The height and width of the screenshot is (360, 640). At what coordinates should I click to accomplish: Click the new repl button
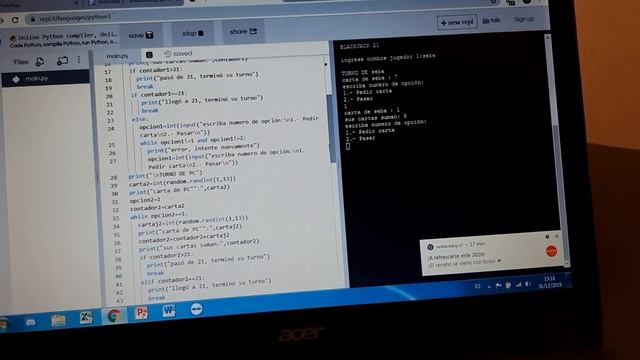[457, 22]
